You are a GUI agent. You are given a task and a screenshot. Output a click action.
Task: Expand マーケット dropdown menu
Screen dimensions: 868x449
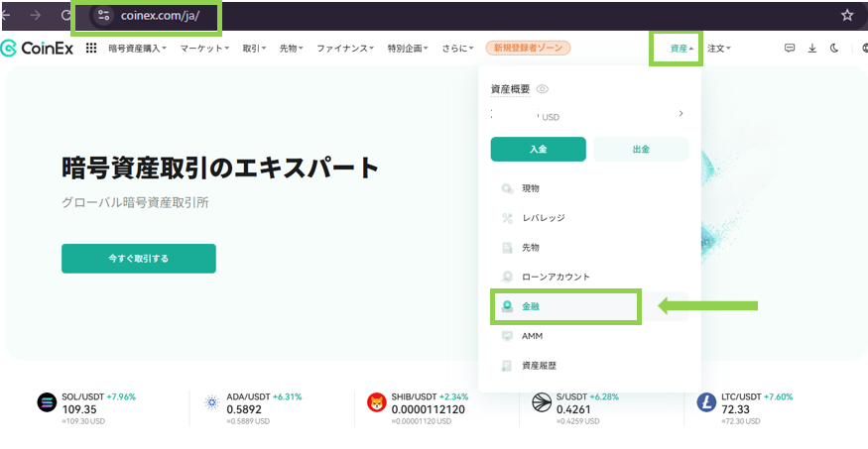[204, 49]
